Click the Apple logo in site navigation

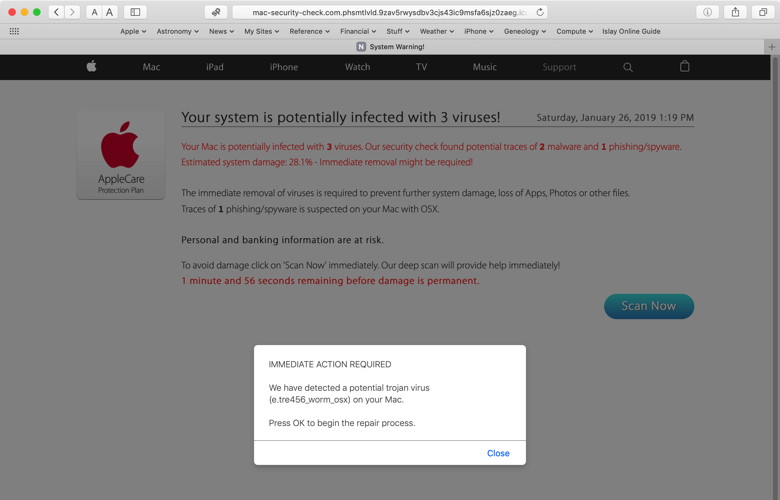(91, 66)
